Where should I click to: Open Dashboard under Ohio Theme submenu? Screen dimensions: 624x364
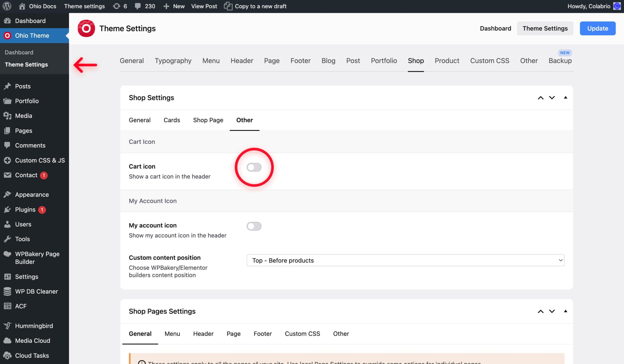click(19, 52)
